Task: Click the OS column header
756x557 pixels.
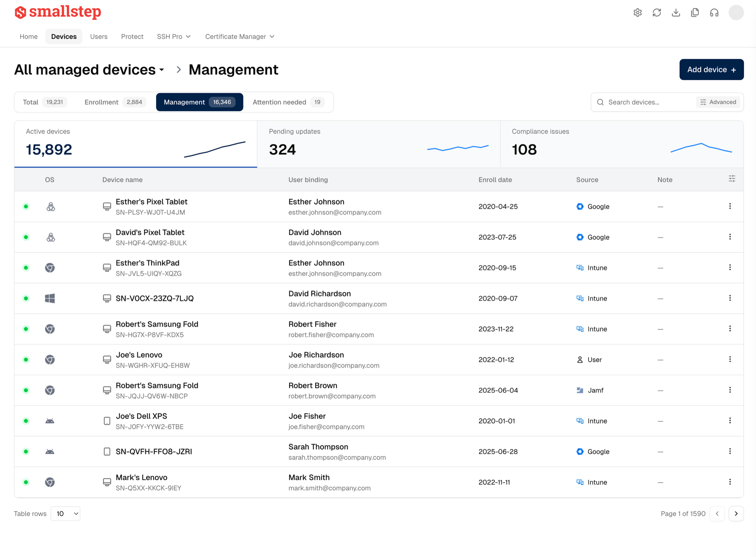Action: pyautogui.click(x=50, y=180)
